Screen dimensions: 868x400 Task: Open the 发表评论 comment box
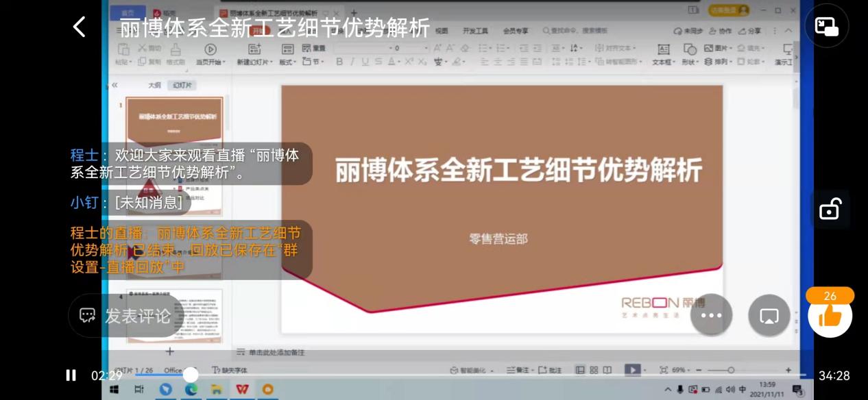click(126, 316)
